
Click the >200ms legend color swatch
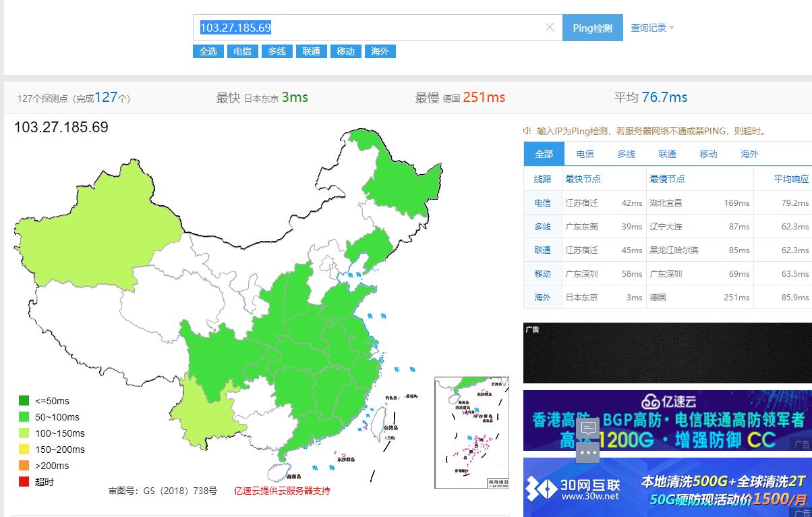click(24, 466)
